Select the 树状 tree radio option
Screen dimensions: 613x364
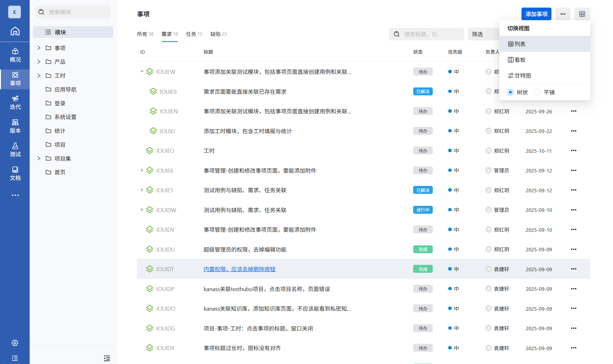point(510,92)
